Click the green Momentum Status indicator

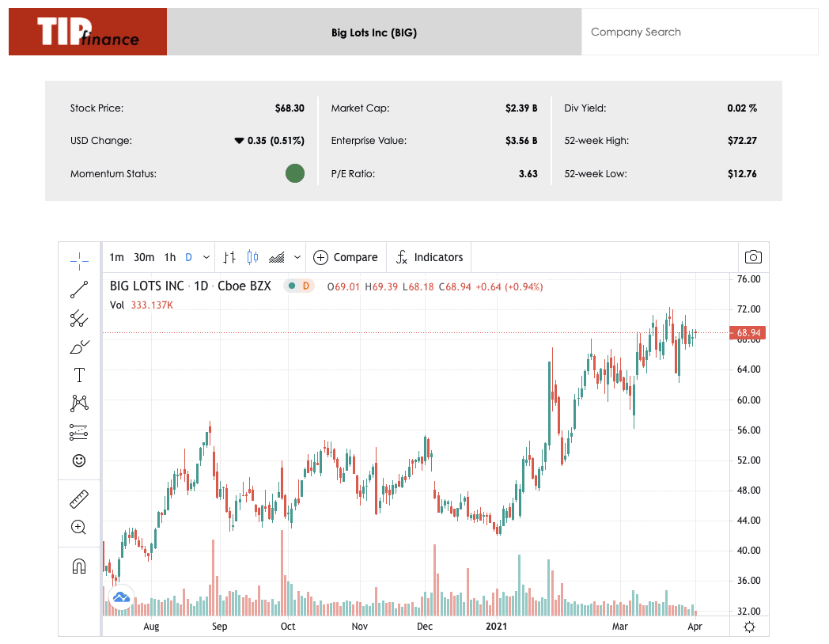pos(295,173)
